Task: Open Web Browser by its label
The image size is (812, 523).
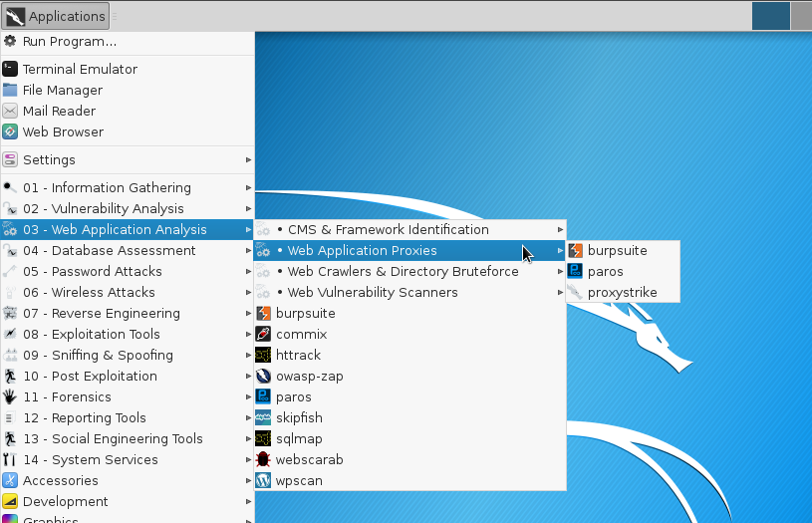Action: click(x=63, y=132)
